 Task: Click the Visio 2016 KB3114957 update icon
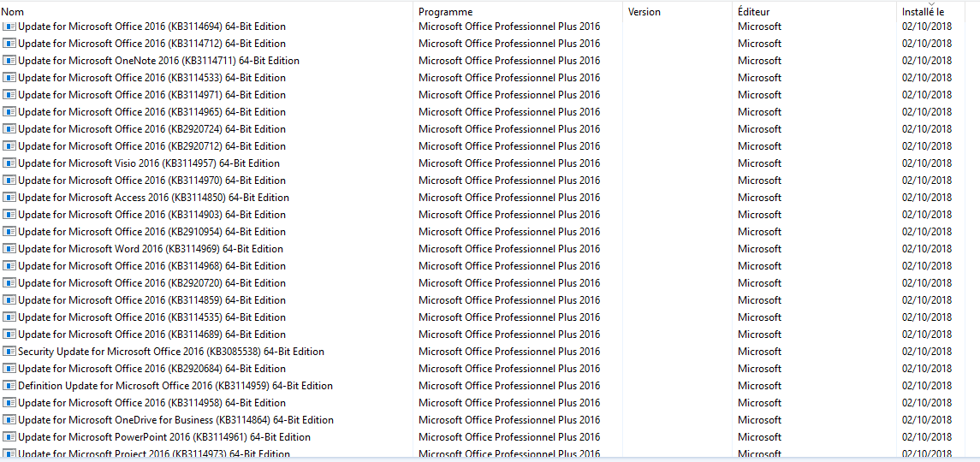(9, 163)
